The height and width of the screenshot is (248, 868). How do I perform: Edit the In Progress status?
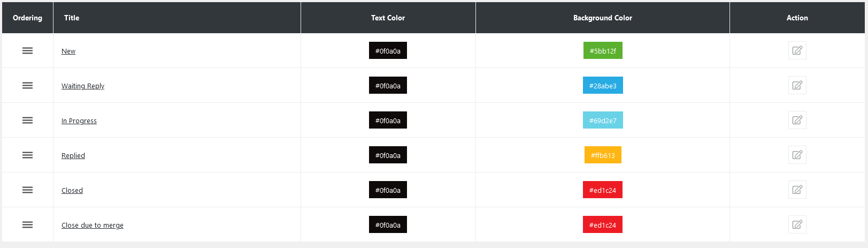(x=797, y=121)
